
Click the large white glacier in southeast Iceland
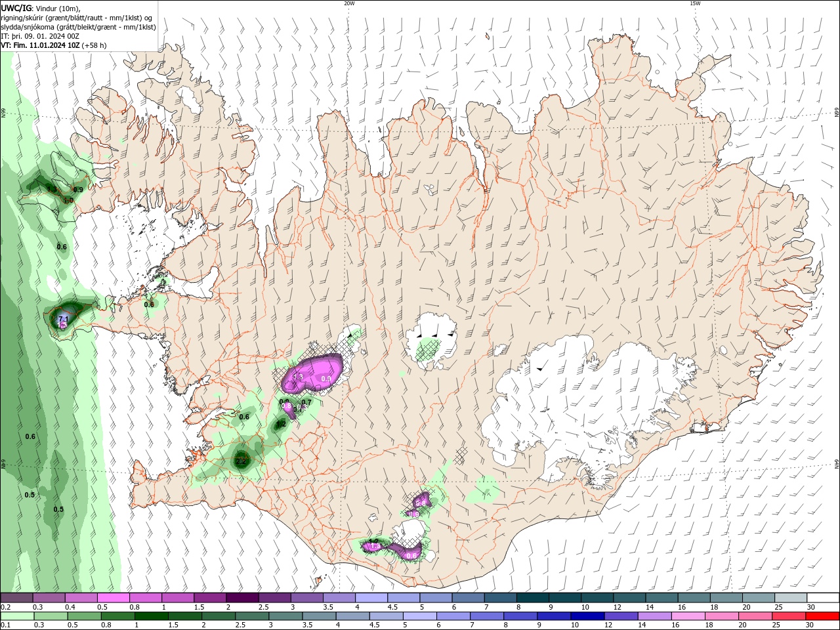591,400
